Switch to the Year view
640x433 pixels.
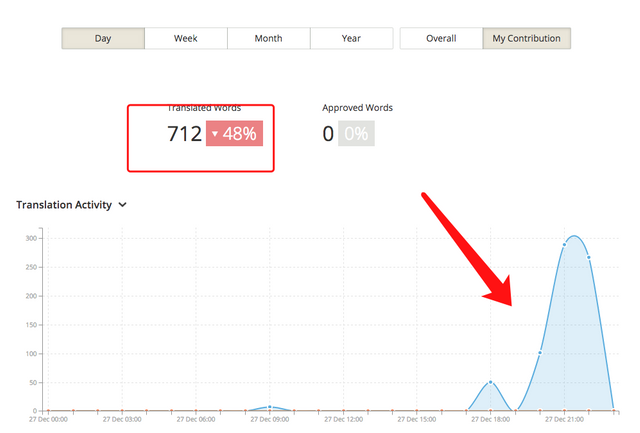[x=351, y=38]
